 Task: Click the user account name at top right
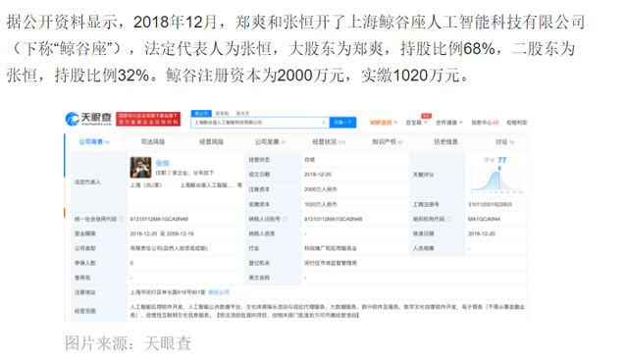click(517, 123)
